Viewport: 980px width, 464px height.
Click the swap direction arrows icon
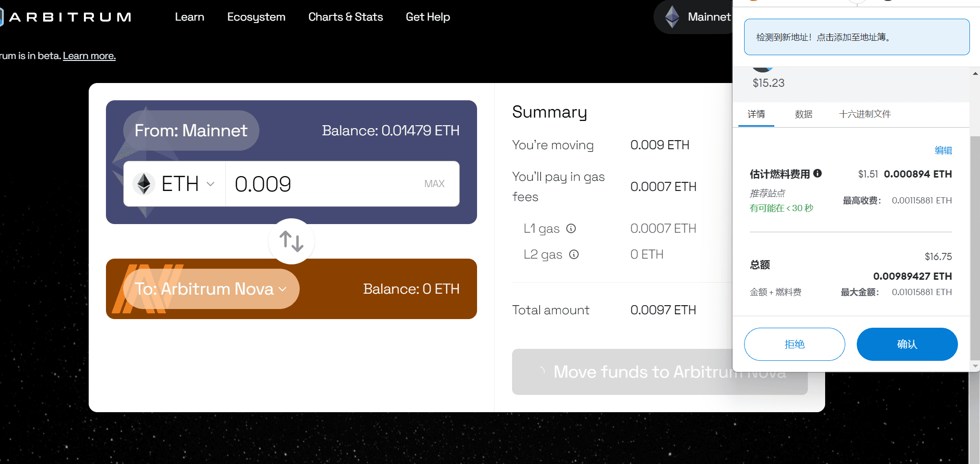(292, 241)
